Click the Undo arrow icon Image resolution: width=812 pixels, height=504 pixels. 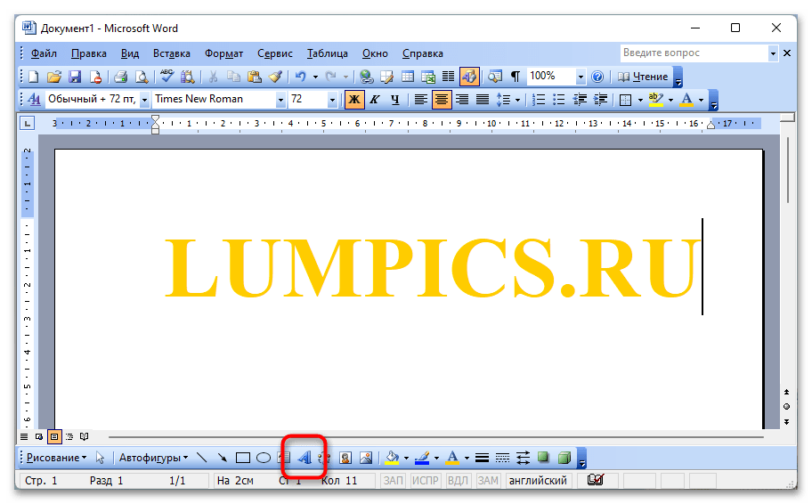click(300, 77)
